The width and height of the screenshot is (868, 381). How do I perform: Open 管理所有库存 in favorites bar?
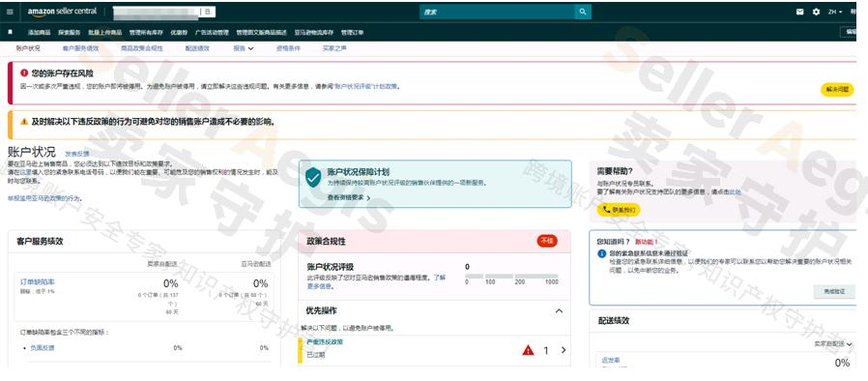point(146,33)
